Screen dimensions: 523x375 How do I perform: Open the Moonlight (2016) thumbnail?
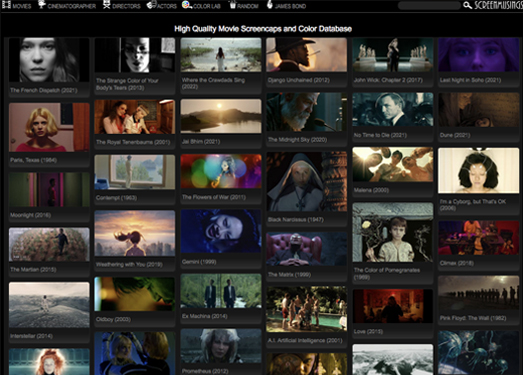click(49, 190)
